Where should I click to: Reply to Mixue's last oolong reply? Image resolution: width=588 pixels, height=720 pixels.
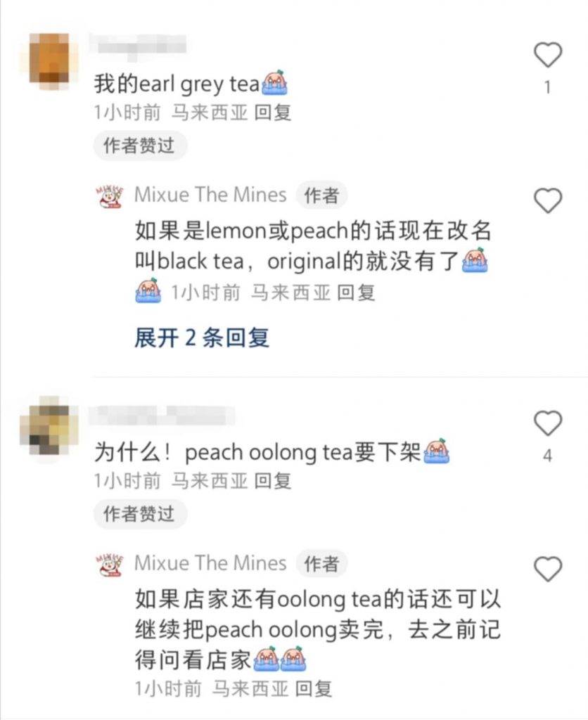pos(313,689)
